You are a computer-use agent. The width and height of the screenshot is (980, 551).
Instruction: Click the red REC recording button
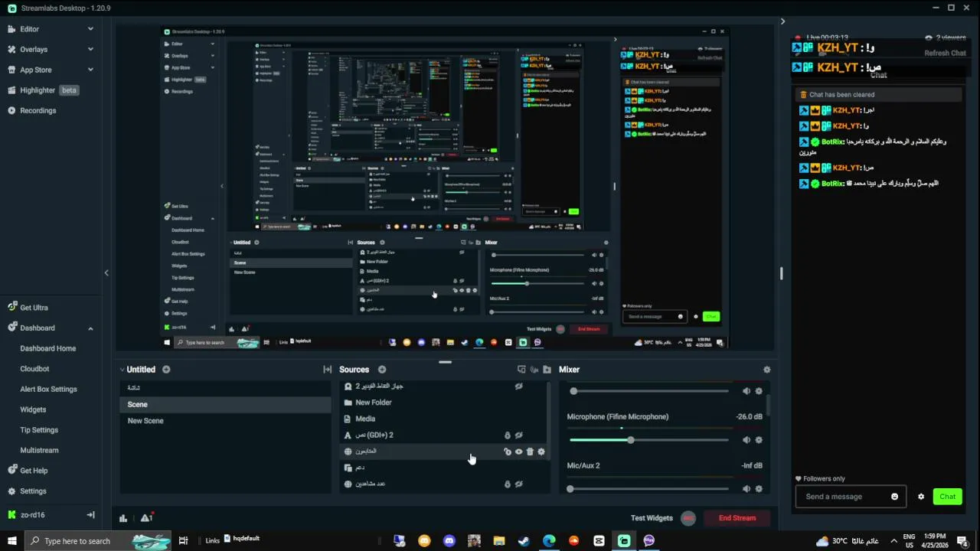coord(688,518)
